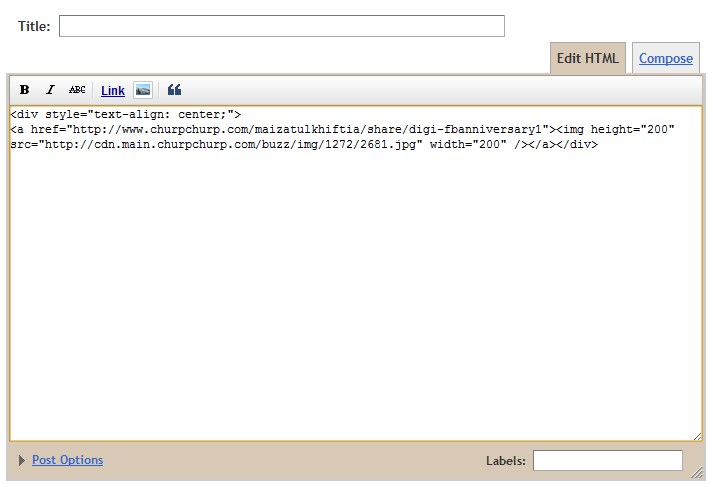Focus the Labels input field
This screenshot has height=487, width=713.
(608, 461)
